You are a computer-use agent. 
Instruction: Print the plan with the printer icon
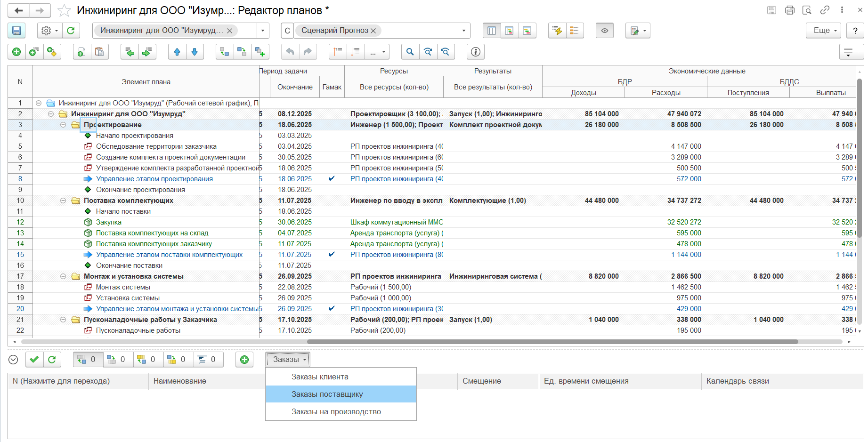pos(790,10)
